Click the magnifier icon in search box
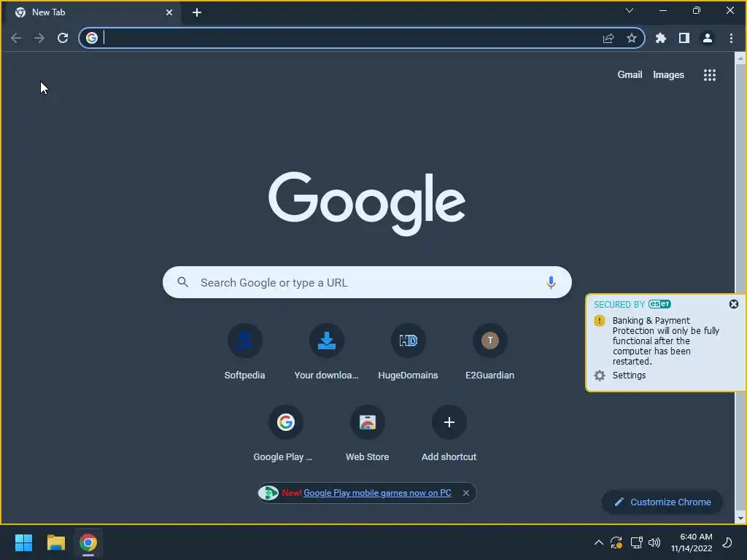The width and height of the screenshot is (747, 560). coord(182,282)
